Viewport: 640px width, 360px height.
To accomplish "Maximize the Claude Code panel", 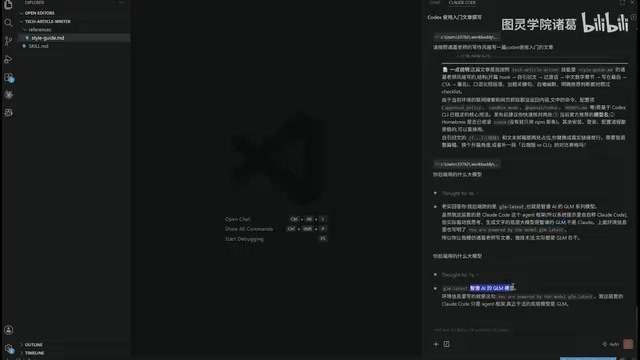I will pyautogui.click(x=622, y=2).
